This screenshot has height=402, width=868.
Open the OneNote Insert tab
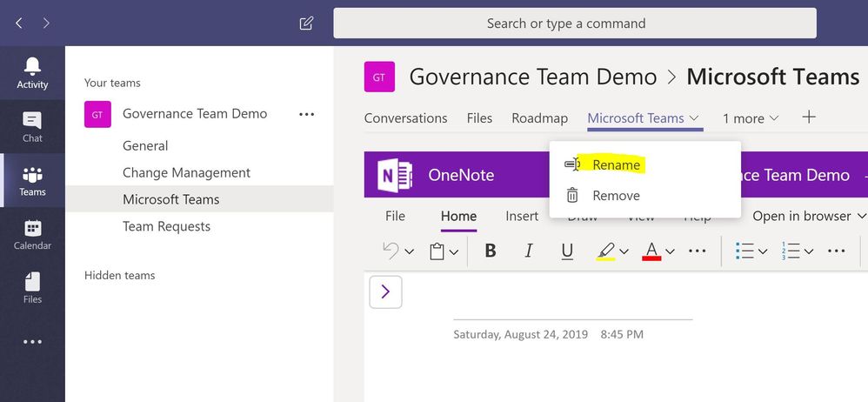522,216
